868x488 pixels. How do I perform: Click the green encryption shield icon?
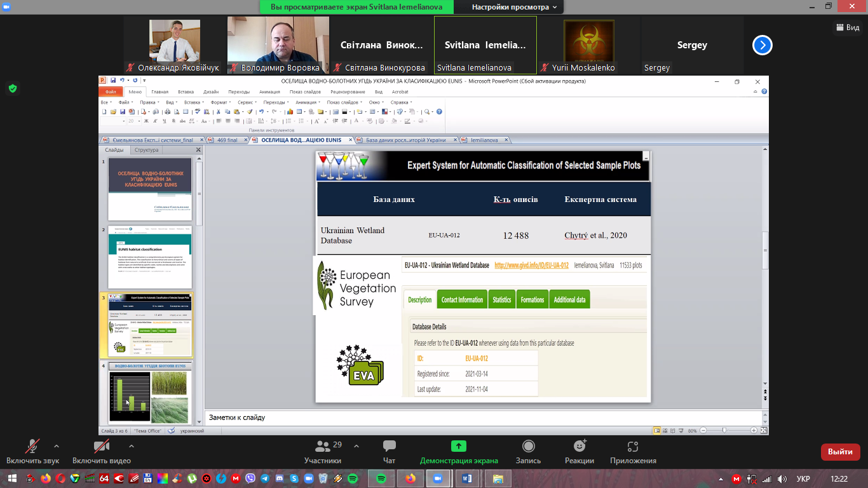click(12, 88)
